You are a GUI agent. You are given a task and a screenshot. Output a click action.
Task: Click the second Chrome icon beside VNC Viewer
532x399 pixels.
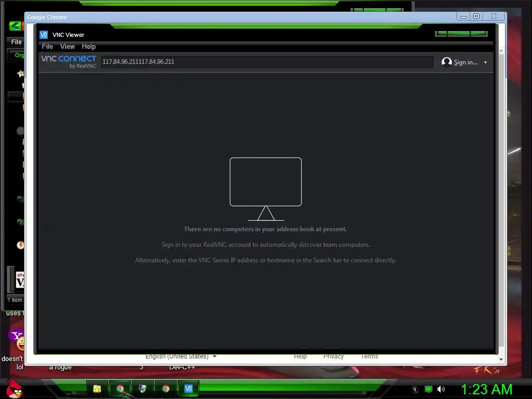(166, 389)
